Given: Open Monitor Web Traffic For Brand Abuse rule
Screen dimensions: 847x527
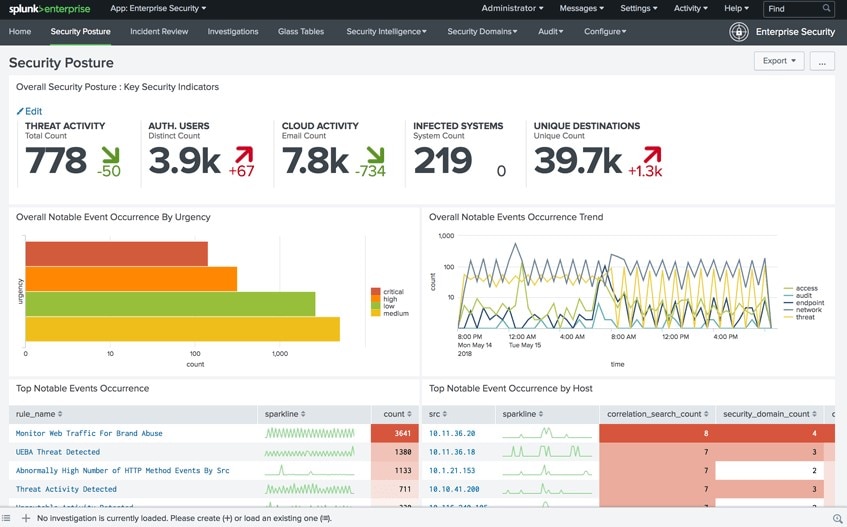Looking at the screenshot, I should click(89, 433).
